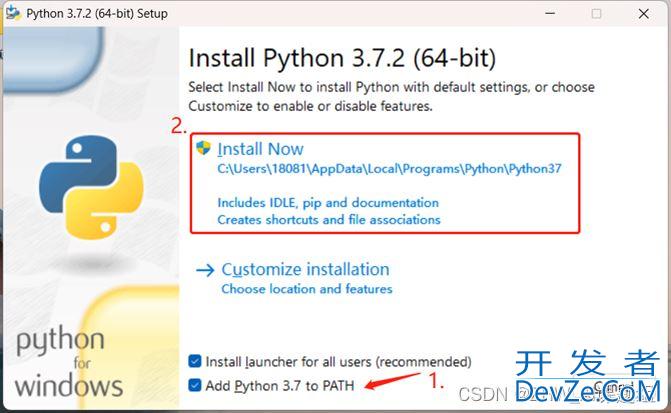
Task: Toggle Add Python 3.7 to PATH checkbox
Action: 195,385
